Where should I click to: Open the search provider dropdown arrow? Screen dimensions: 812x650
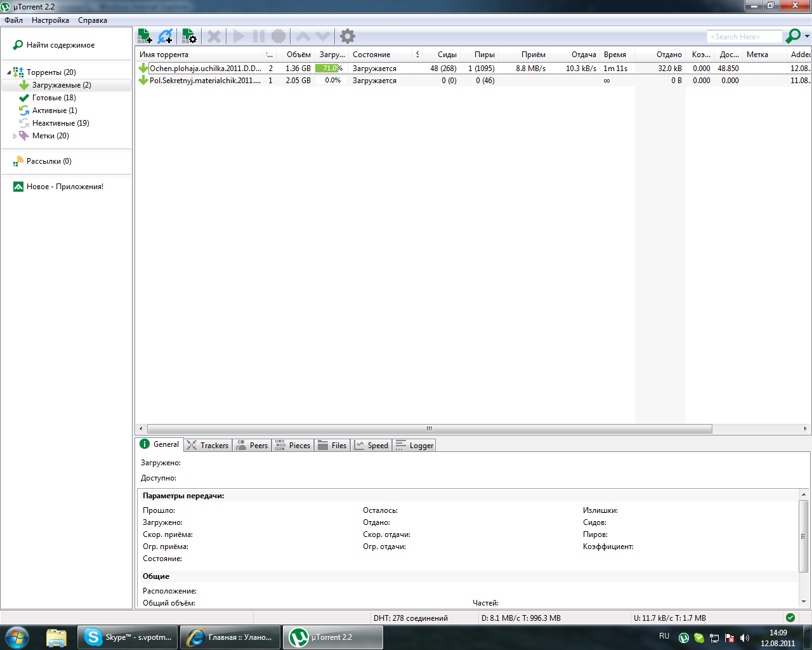(807, 37)
